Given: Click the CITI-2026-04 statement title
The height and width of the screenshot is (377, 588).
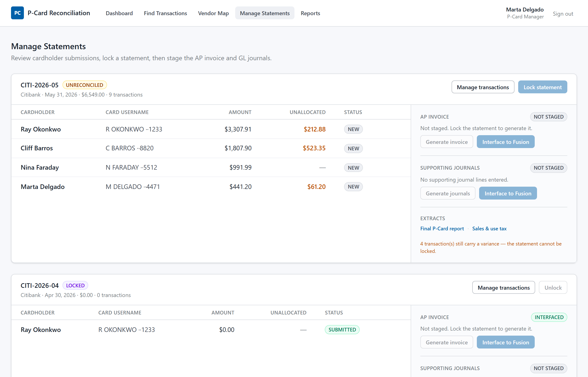Looking at the screenshot, I should (39, 286).
